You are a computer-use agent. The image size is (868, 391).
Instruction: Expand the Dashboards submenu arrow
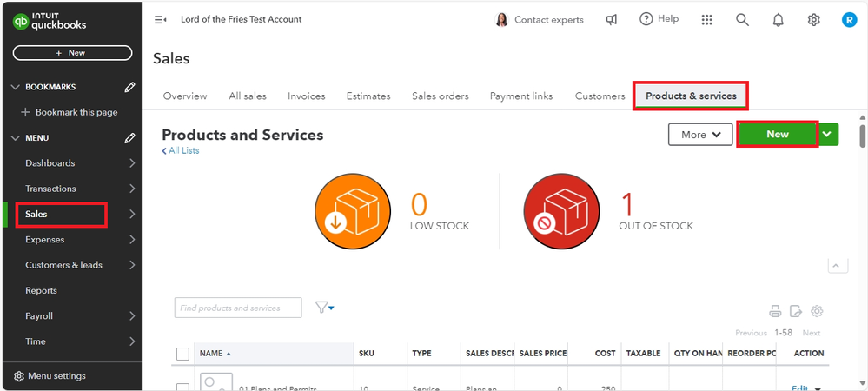(x=132, y=162)
